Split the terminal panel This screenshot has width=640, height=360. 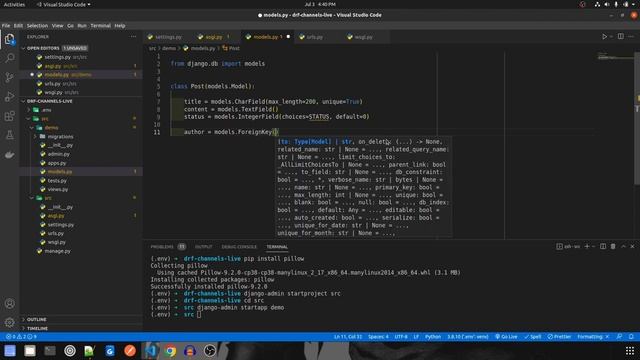pos(603,247)
